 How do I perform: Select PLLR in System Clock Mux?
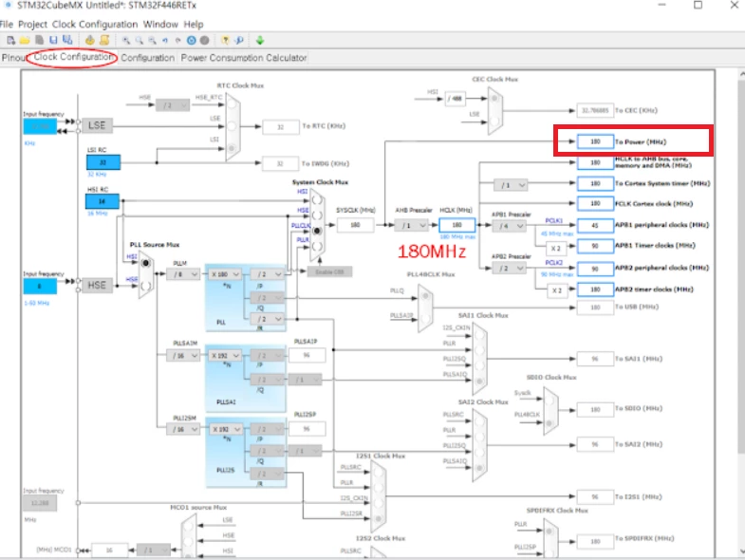coord(317,246)
